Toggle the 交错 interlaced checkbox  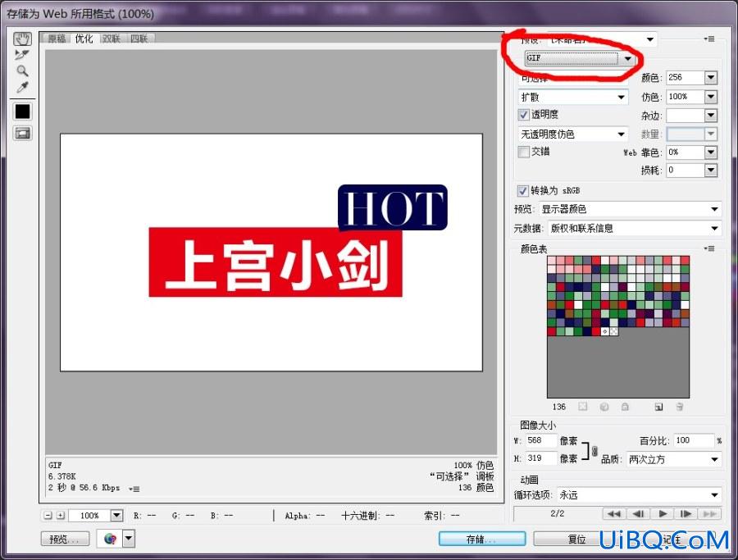523,152
